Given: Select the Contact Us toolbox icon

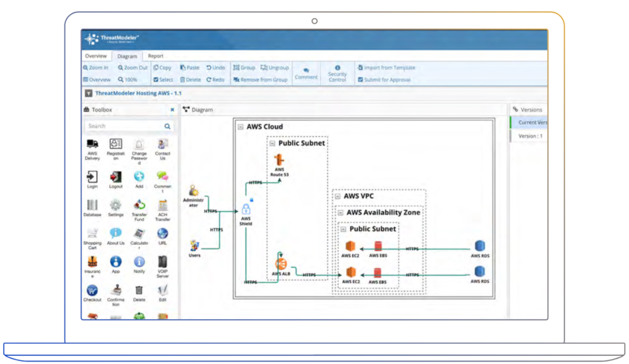Looking at the screenshot, I should coord(162,144).
